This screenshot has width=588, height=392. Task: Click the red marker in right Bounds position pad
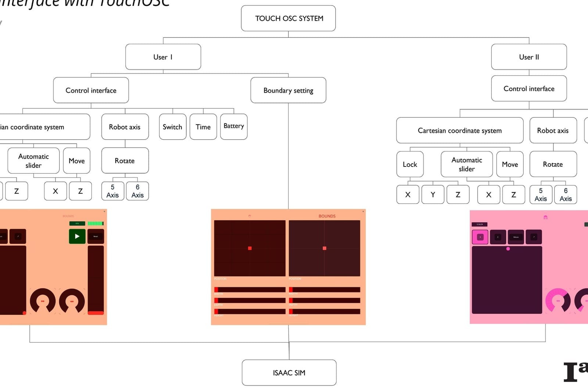[325, 248]
